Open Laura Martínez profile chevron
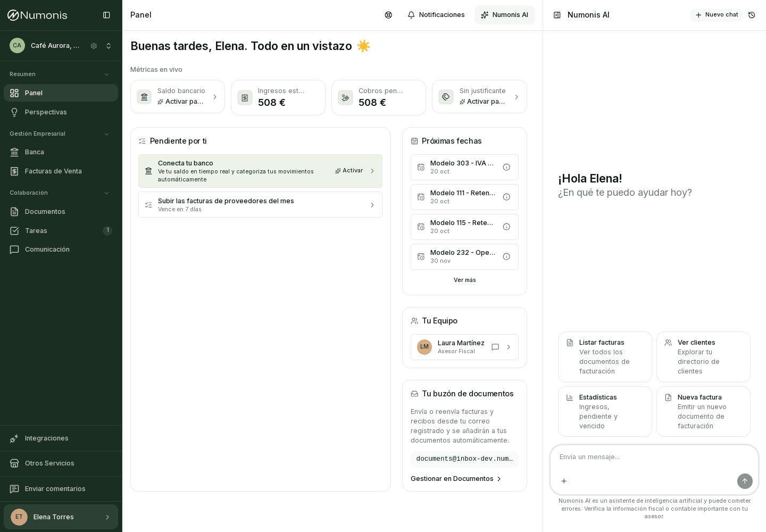Viewport: 766px width, 532px height. coord(509,347)
